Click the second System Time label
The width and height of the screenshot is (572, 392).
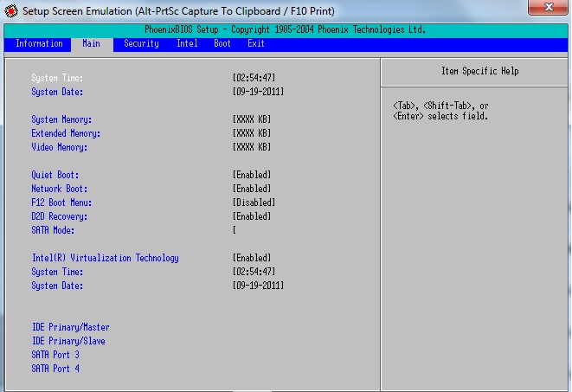click(x=57, y=272)
